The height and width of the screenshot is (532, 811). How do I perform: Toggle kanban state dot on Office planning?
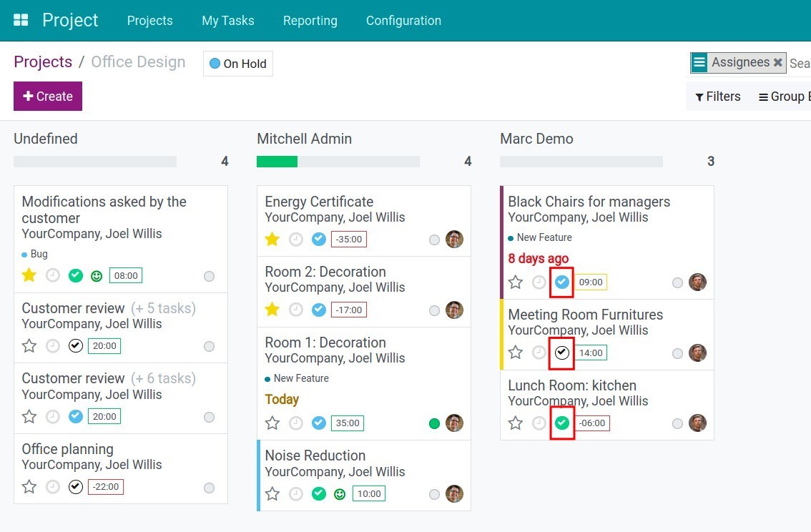pyautogui.click(x=209, y=488)
